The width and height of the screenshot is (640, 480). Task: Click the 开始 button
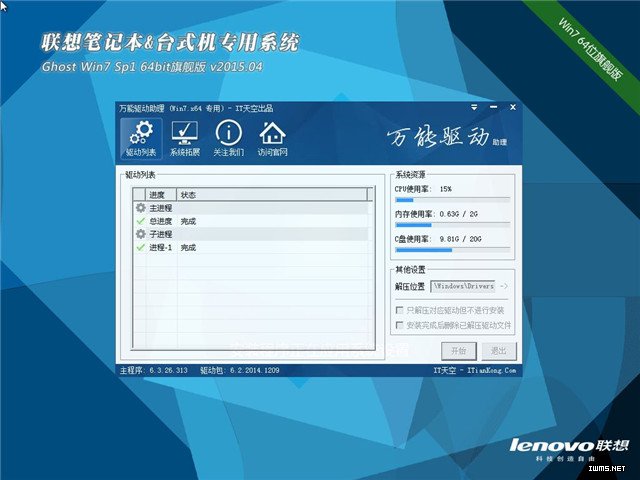click(x=459, y=351)
